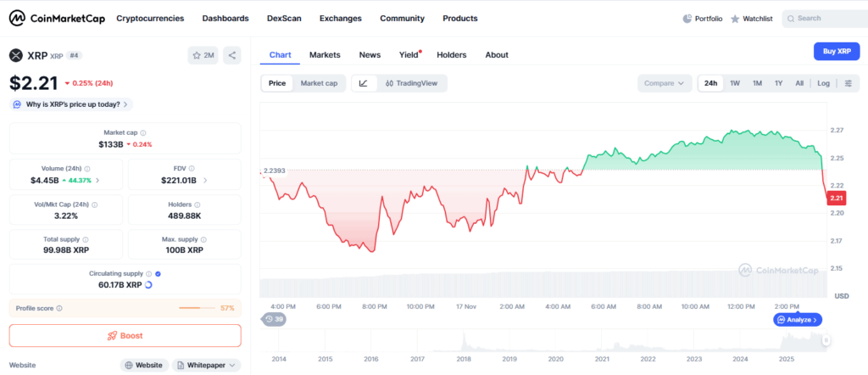The height and width of the screenshot is (375, 868).
Task: Select the 1Y time range
Action: click(x=778, y=83)
